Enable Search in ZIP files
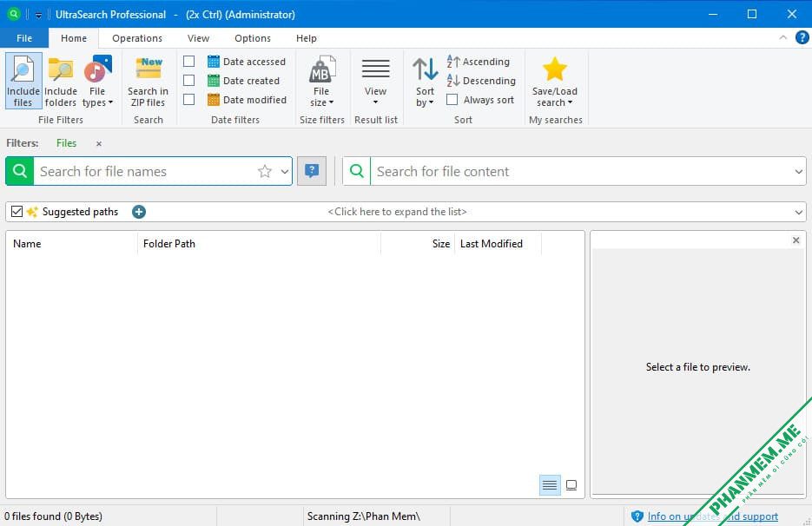Image resolution: width=812 pixels, height=526 pixels. pos(149,80)
